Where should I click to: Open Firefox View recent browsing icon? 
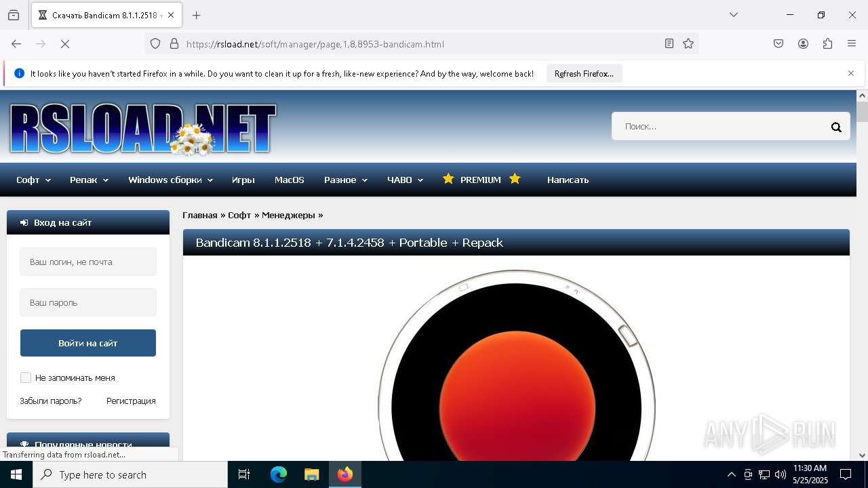pyautogui.click(x=14, y=15)
